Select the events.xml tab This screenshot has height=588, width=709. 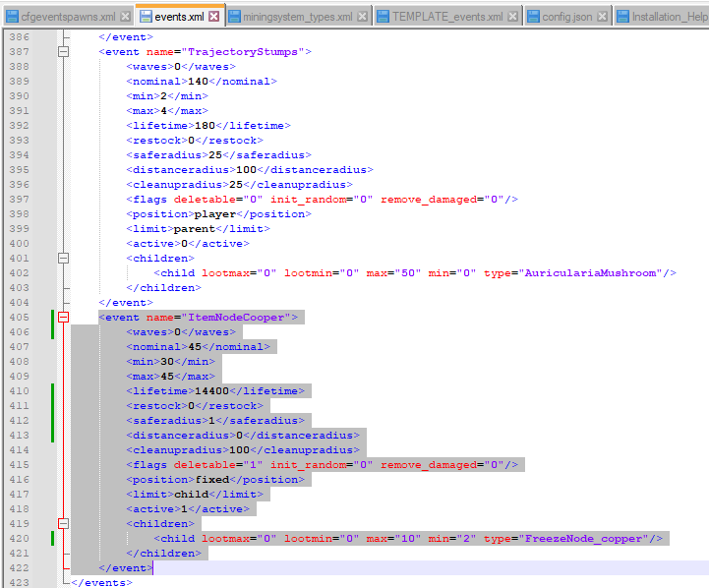180,17
